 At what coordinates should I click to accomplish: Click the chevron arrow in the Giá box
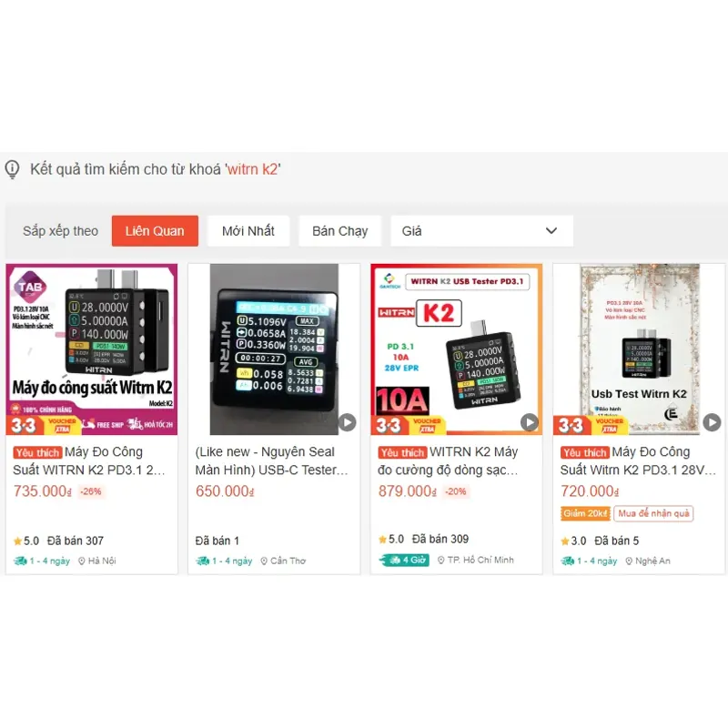click(551, 231)
